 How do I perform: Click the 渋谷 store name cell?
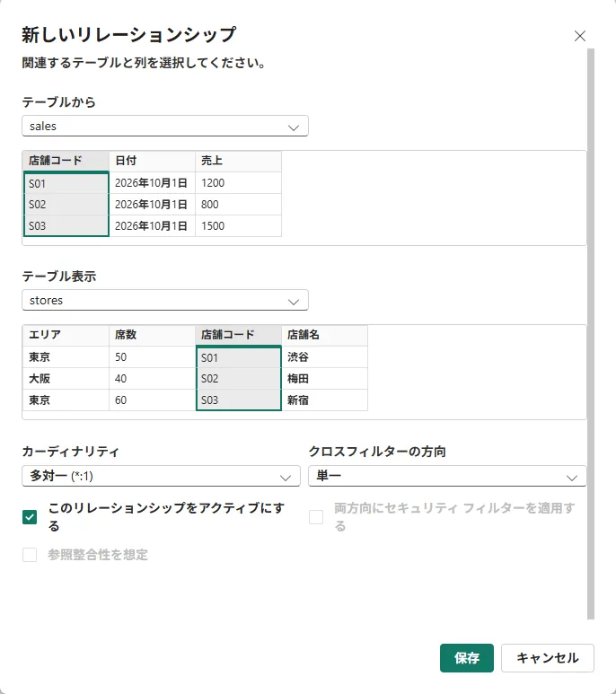click(x=325, y=357)
